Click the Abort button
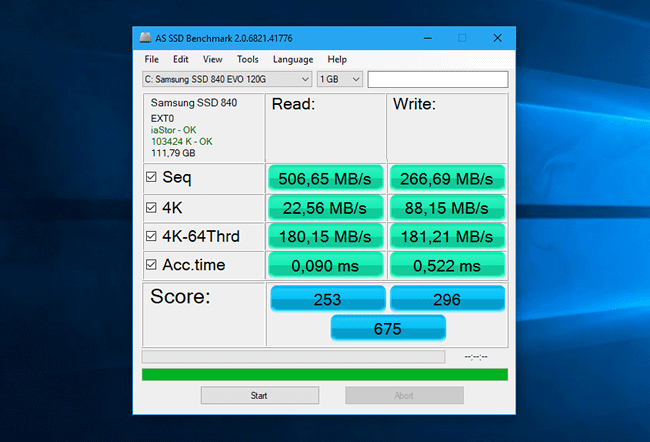This screenshot has height=442, width=650. point(404,395)
